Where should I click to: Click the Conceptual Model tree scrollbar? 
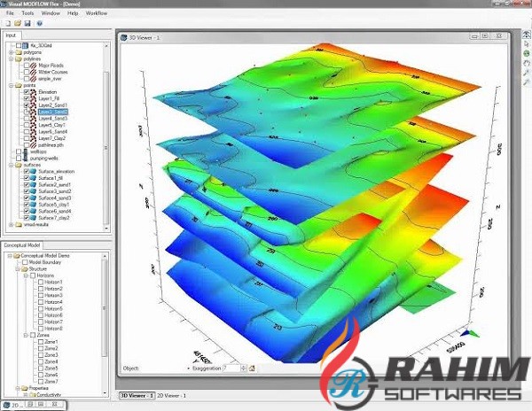pyautogui.click(x=105, y=323)
